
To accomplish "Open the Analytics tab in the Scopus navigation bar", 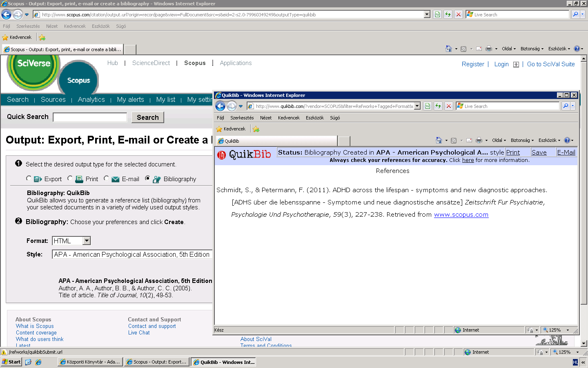I will coord(91,99).
